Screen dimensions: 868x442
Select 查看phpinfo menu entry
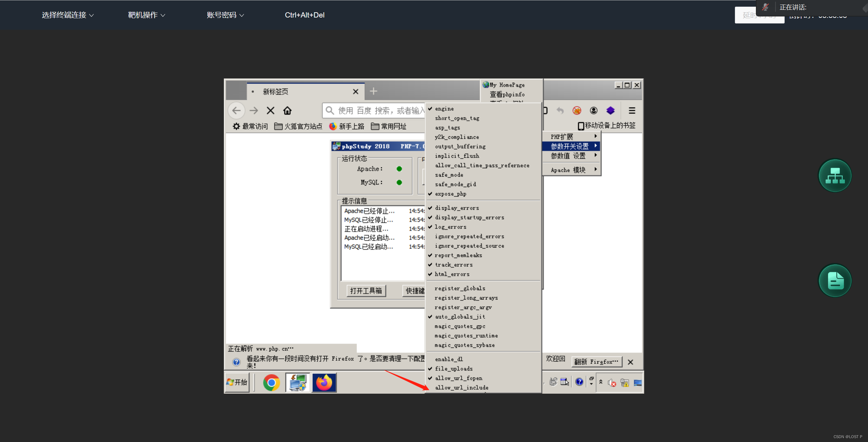[x=507, y=95]
